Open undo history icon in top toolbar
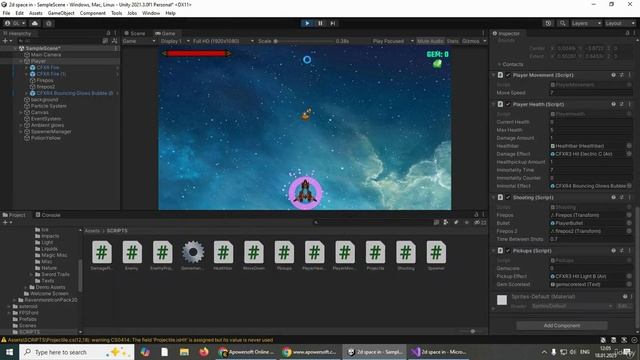The image size is (640, 360). (548, 23)
